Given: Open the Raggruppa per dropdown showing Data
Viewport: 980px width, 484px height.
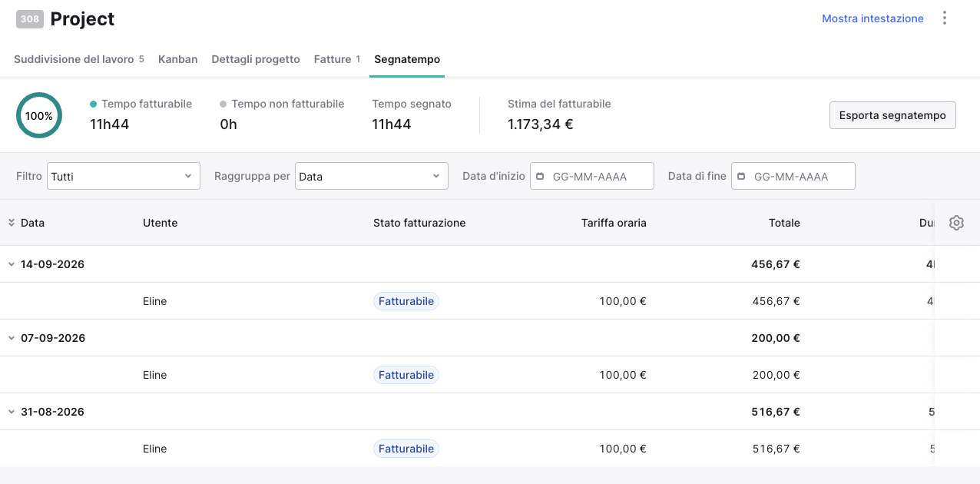Looking at the screenshot, I should [x=372, y=176].
